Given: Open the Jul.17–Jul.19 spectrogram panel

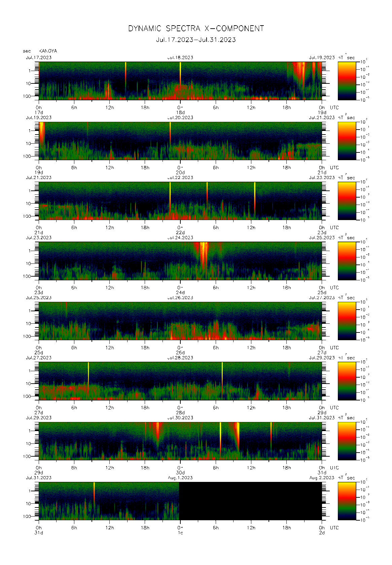Looking at the screenshot, I should click(180, 81).
